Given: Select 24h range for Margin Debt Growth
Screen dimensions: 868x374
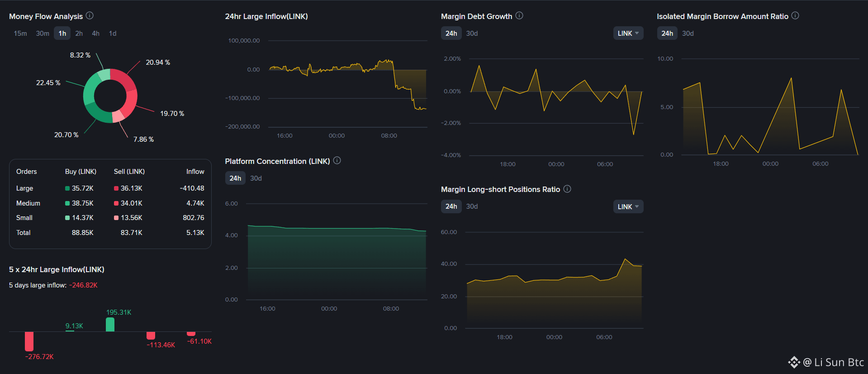Looking at the screenshot, I should (x=451, y=34).
